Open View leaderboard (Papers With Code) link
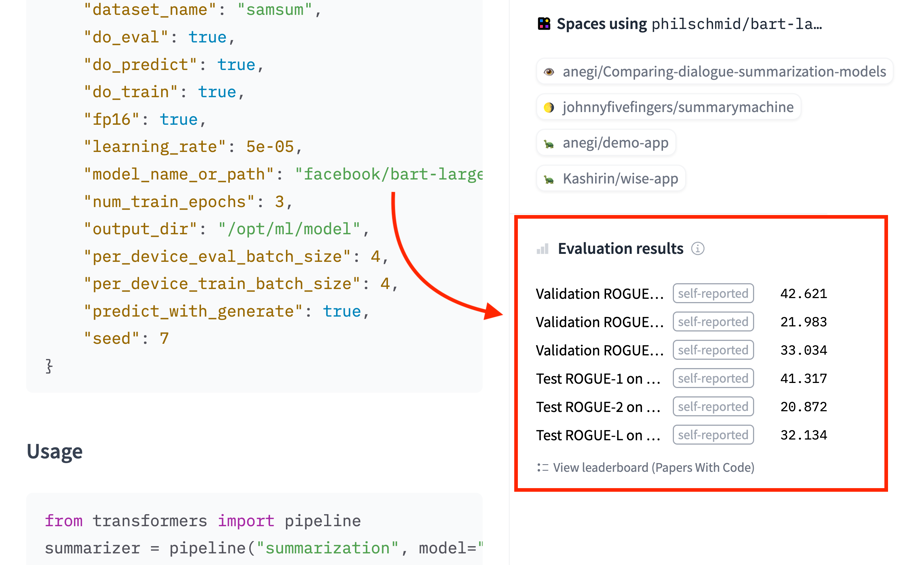Screen dimensions: 900x565 pyautogui.click(x=653, y=467)
